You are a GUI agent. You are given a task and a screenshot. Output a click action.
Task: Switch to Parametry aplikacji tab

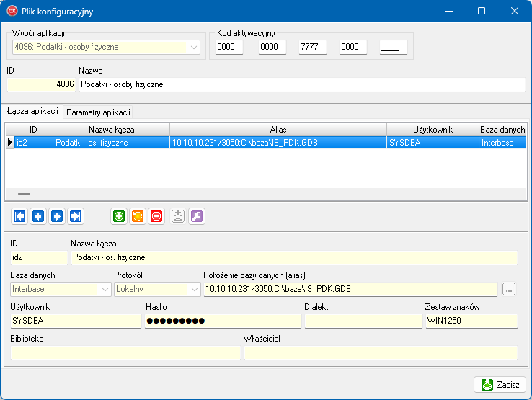pyautogui.click(x=98, y=112)
